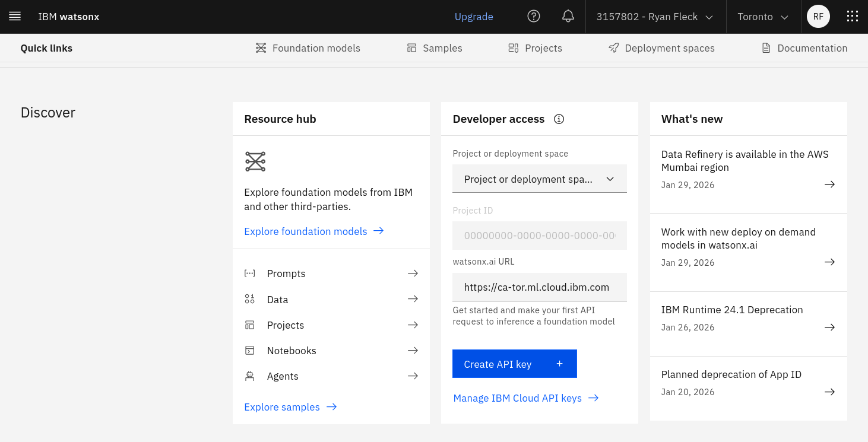Go to Foundation models quick link
Image resolution: width=868 pixels, height=442 pixels.
[x=308, y=48]
